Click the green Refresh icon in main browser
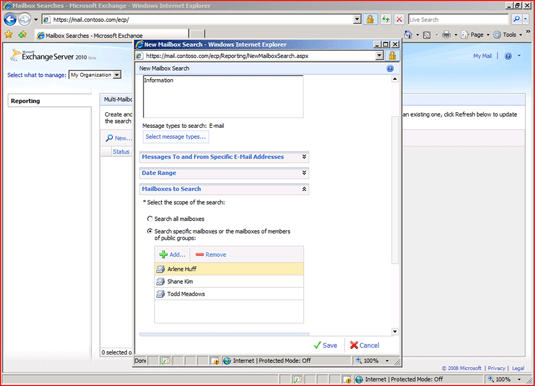This screenshot has height=386, width=535. tap(386, 19)
